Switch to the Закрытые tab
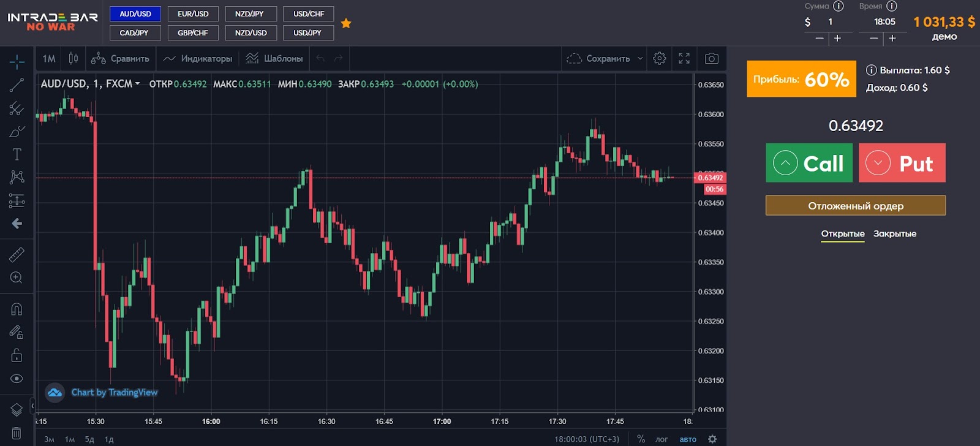This screenshot has width=980, height=446. (x=895, y=234)
